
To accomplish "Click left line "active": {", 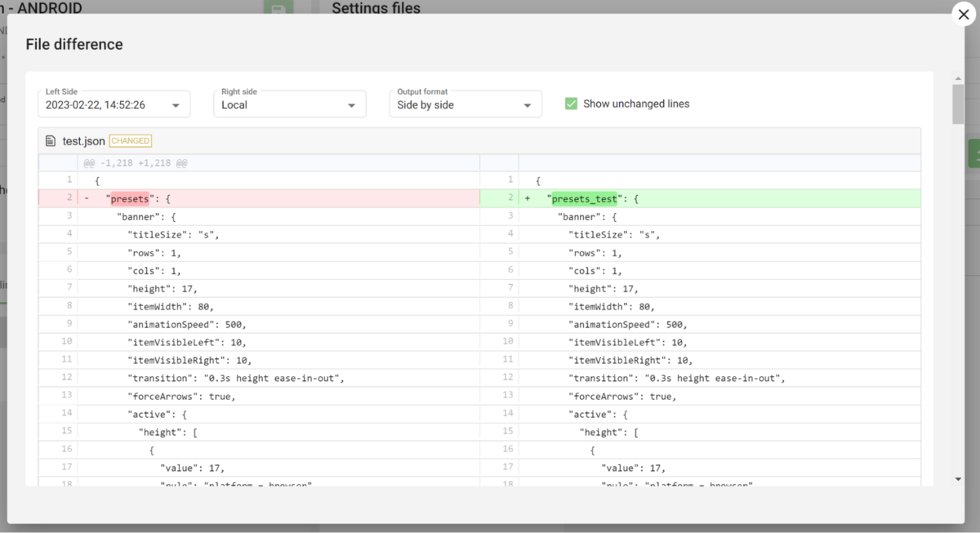I will [x=158, y=415].
